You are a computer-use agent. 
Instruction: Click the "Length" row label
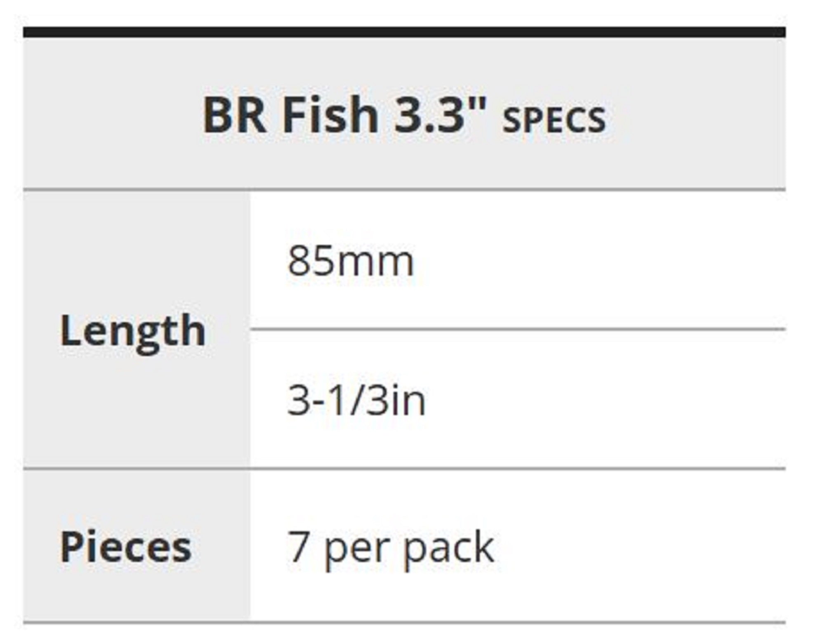click(x=133, y=331)
